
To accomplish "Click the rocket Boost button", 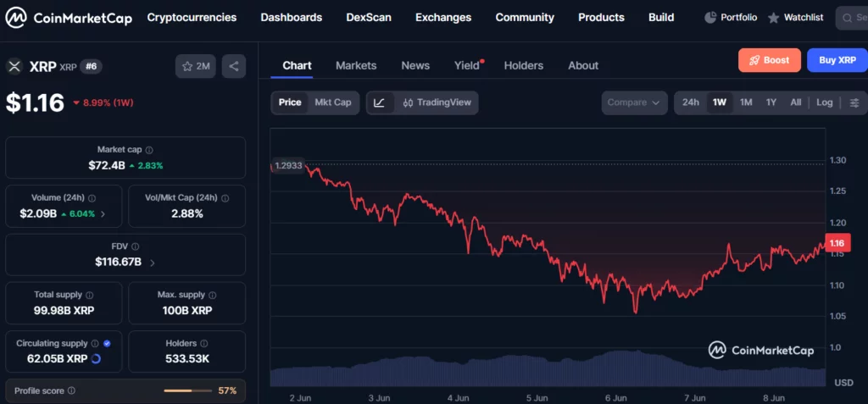I will click(770, 60).
